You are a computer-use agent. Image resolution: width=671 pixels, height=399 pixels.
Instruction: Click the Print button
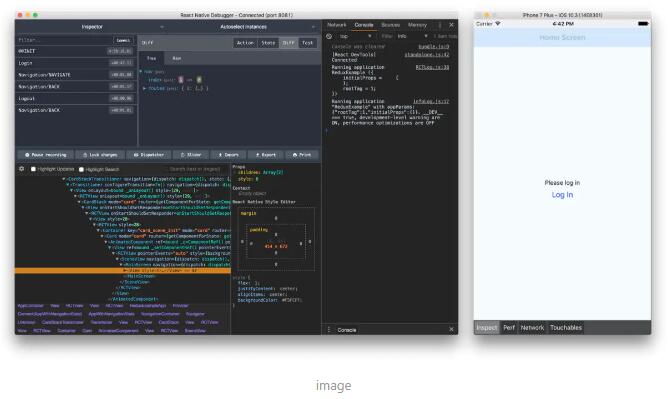[302, 155]
